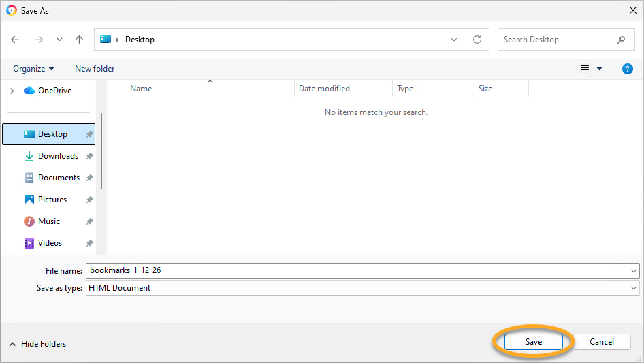The image size is (644, 363).
Task: Cancel the Save As dialog
Action: tap(602, 342)
